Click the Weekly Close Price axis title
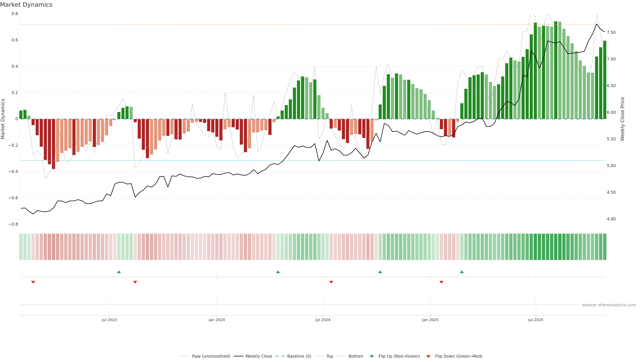The image size is (644, 362). coord(622,119)
